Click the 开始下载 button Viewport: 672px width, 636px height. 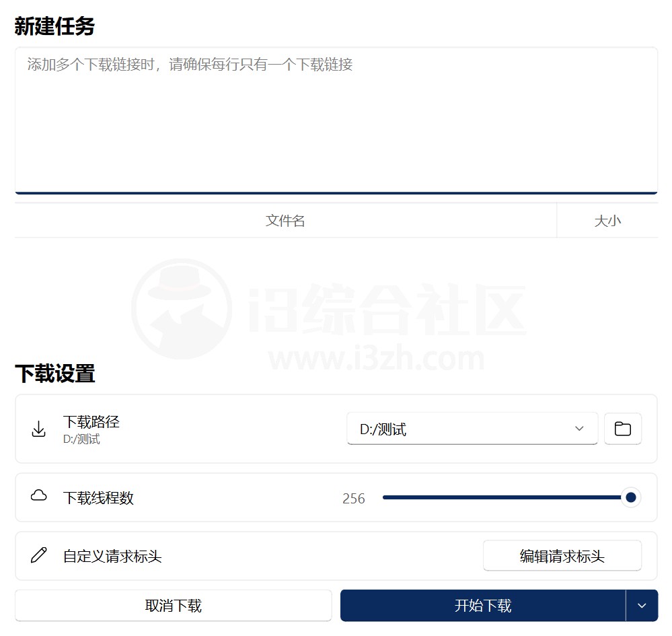pos(483,606)
